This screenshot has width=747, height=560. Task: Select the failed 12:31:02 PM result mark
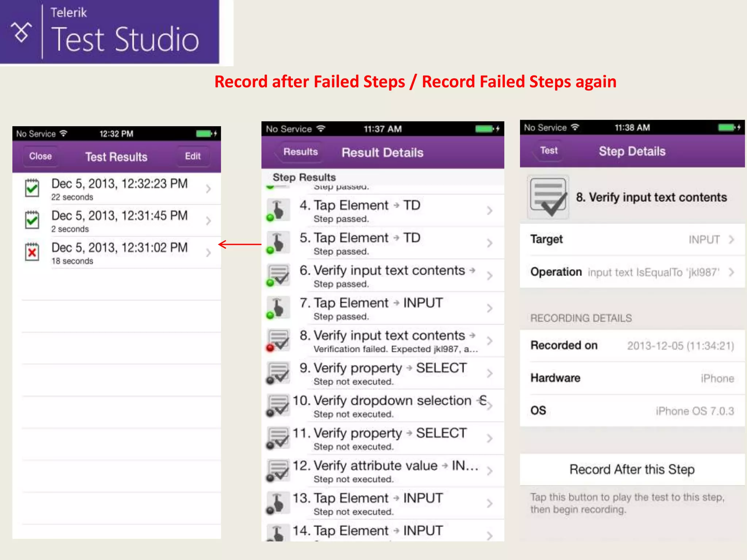point(32,252)
